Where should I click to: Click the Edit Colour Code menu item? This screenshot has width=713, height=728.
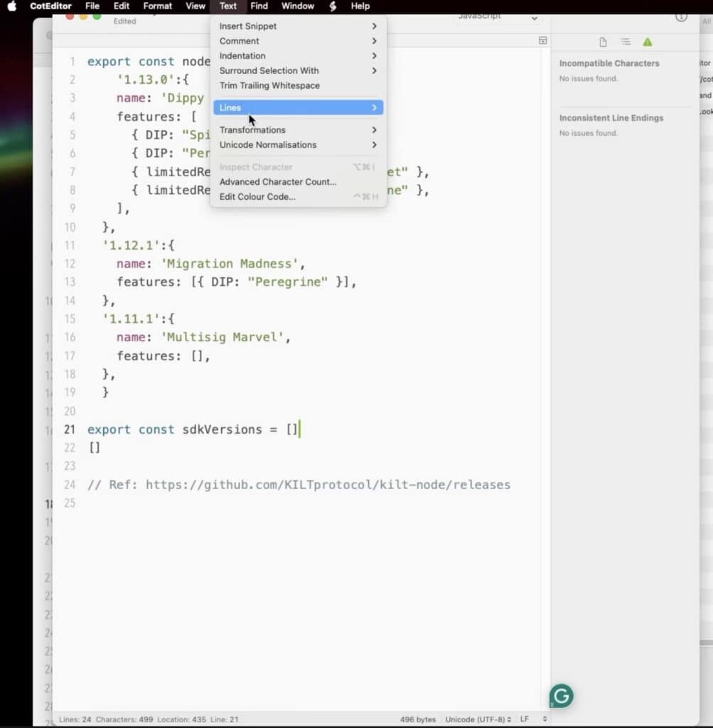pyautogui.click(x=257, y=197)
